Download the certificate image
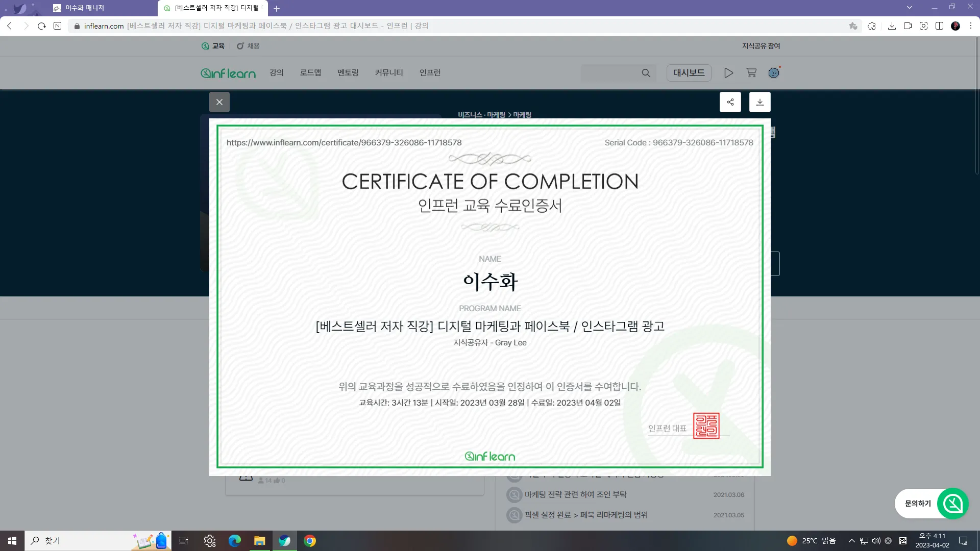This screenshot has height=551, width=980. [x=759, y=102]
